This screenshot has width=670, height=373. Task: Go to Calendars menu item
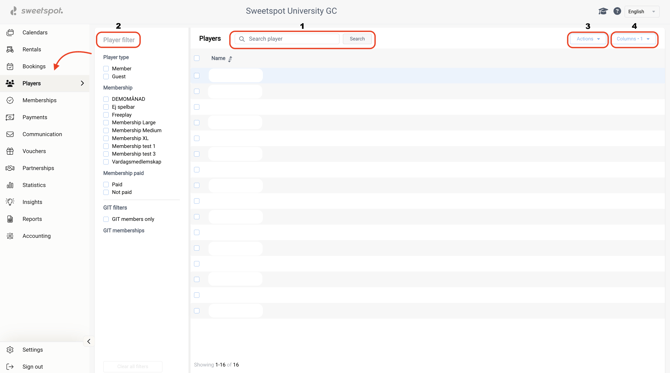[35, 32]
